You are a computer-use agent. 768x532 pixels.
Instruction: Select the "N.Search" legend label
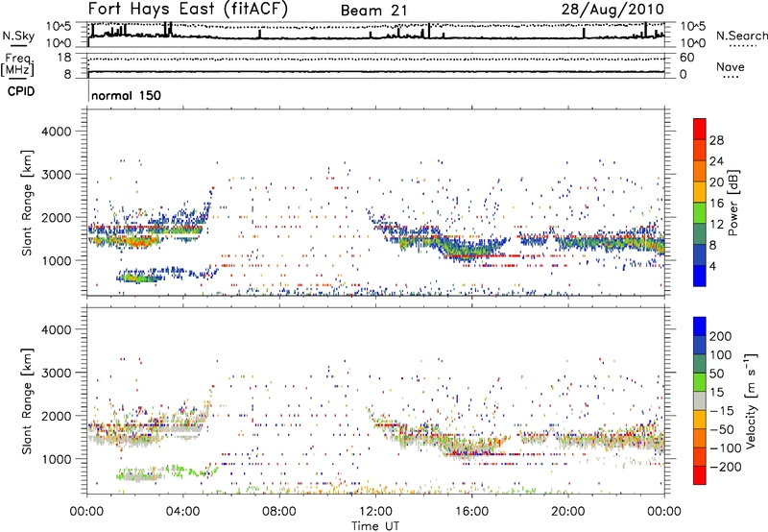pyautogui.click(x=741, y=36)
